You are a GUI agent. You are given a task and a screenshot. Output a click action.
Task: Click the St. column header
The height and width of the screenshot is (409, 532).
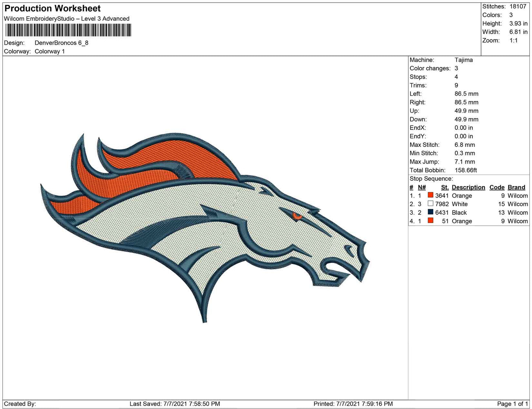[444, 187]
